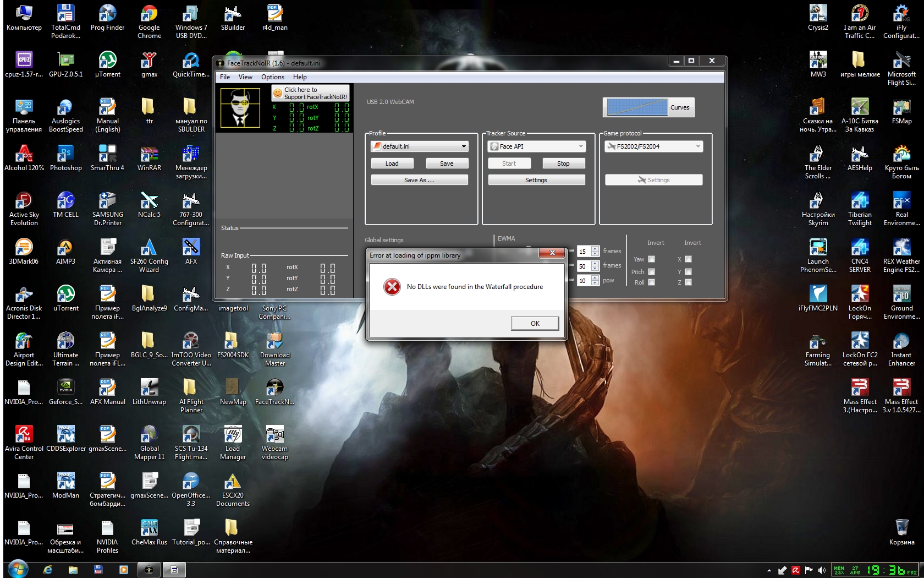Select the Avira Control Center desktop icon
Screen dimensions: 924x578
click(24, 444)
